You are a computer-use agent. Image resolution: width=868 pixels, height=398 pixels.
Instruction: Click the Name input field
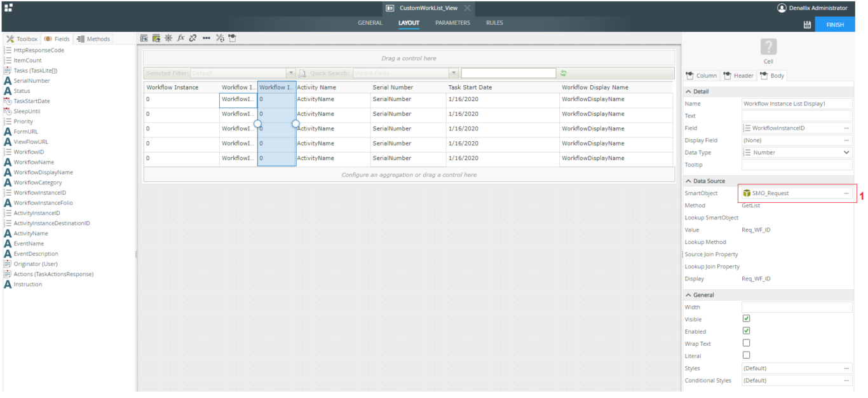tap(797, 104)
